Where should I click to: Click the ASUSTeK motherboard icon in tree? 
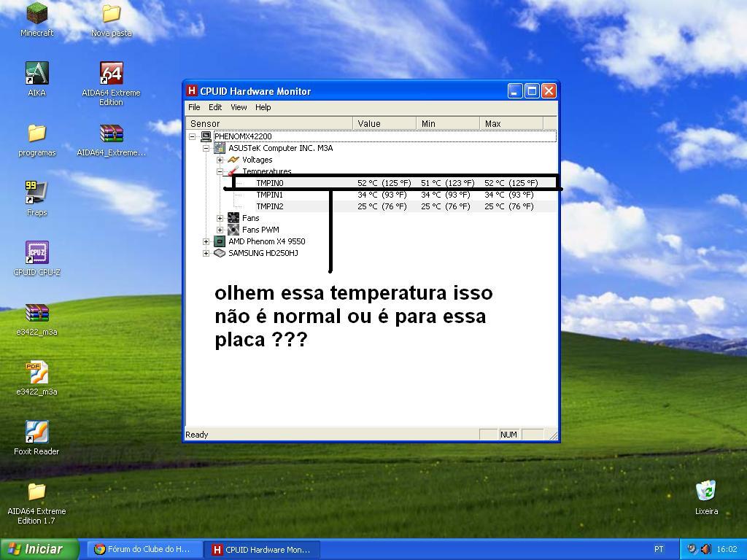tap(220, 148)
